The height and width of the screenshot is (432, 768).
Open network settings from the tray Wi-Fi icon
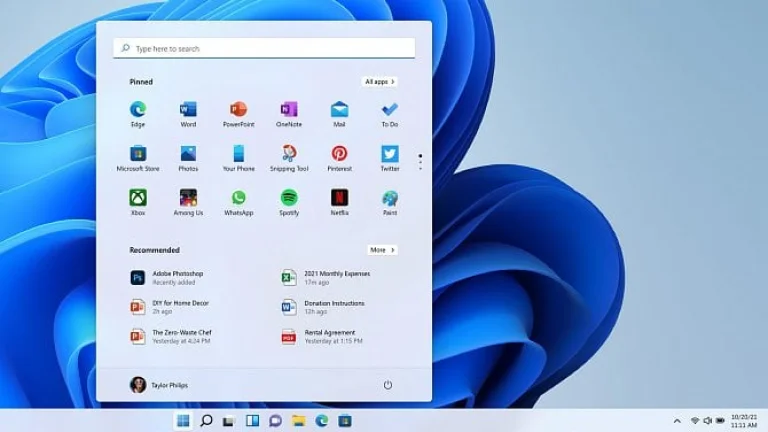click(695, 421)
